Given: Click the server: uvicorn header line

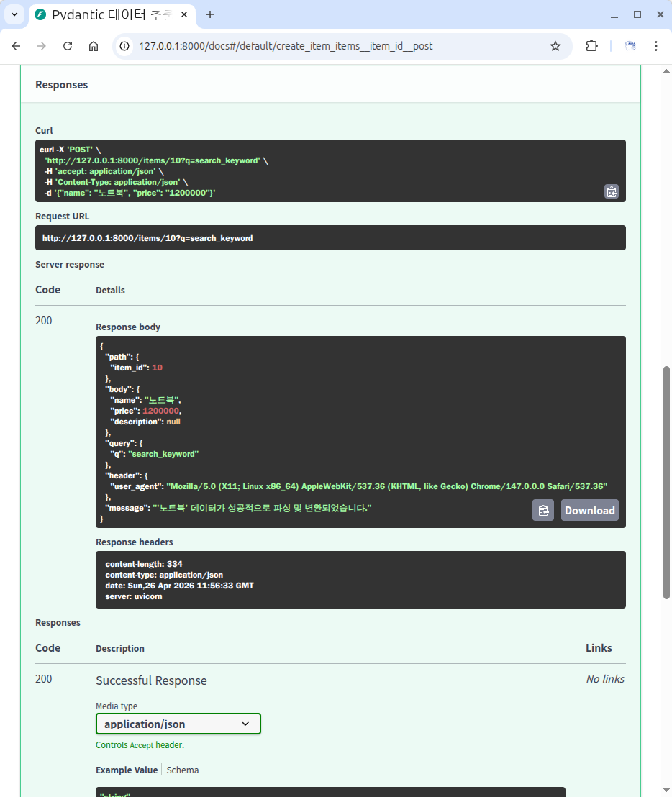Looking at the screenshot, I should click(134, 597).
